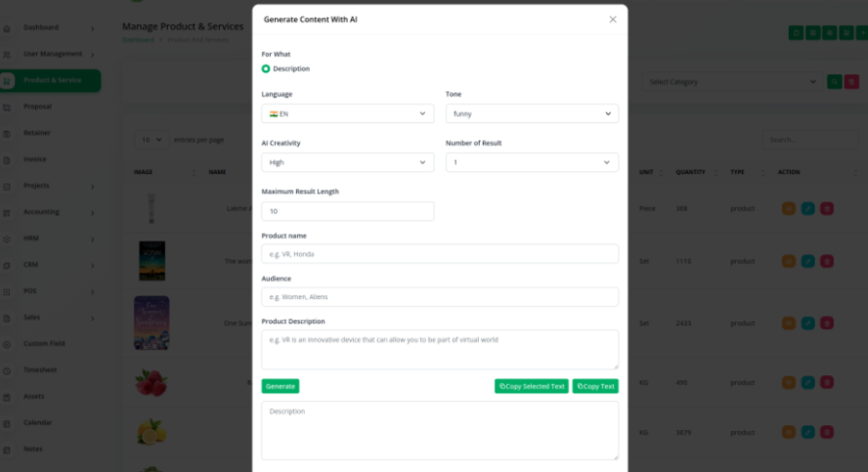Click the red delete icon in the first product row

coord(827,208)
